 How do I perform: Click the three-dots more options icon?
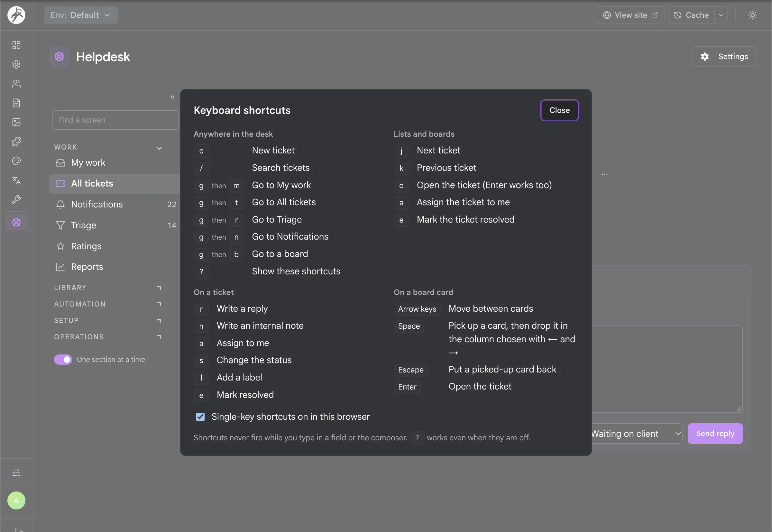coord(605,174)
